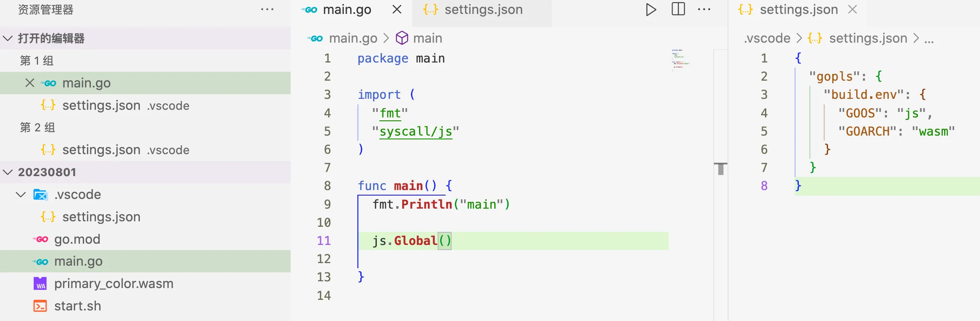980x321 pixels.
Task: Close the main.go editor tab
Action: [397, 9]
